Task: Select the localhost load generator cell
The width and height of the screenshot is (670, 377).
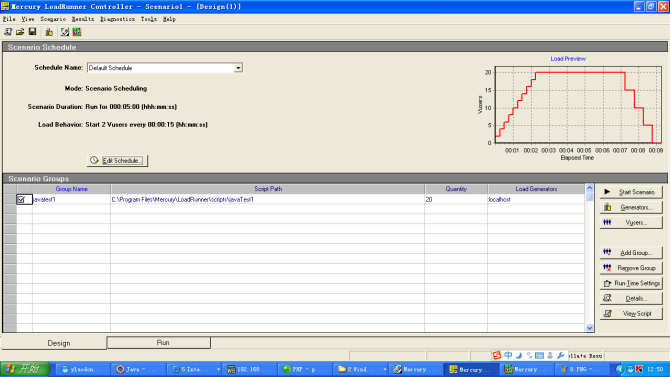Action: 536,200
